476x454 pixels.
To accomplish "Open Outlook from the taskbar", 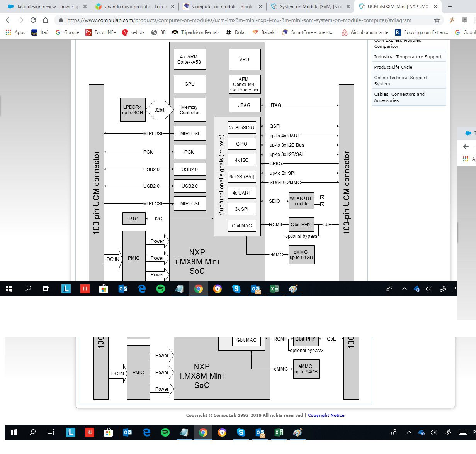I will tap(122, 289).
